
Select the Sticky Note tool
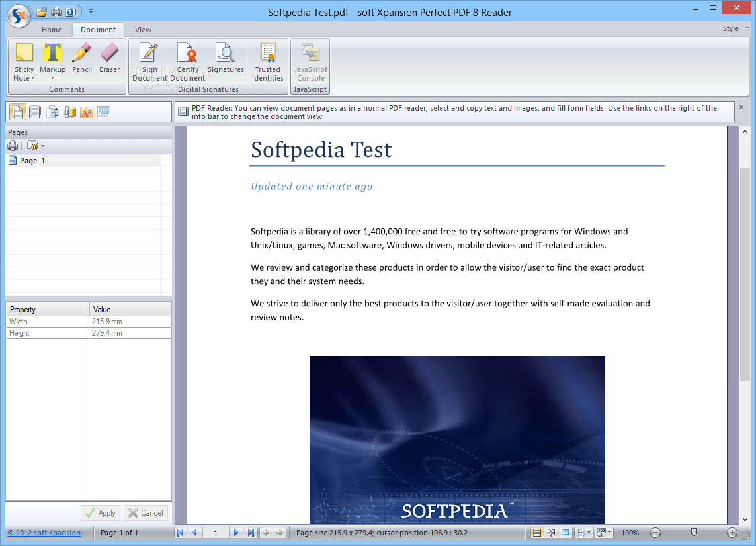click(24, 62)
